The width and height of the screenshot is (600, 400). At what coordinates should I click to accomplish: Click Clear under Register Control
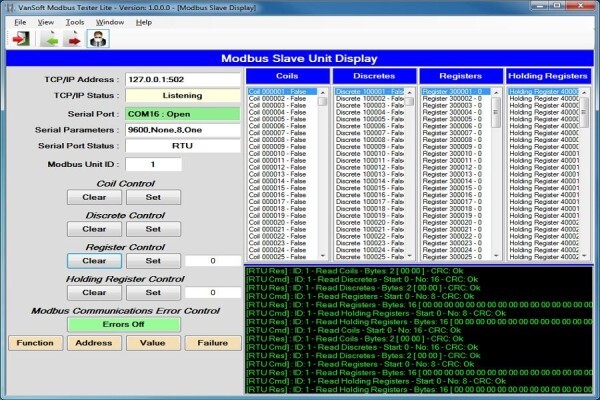click(94, 261)
